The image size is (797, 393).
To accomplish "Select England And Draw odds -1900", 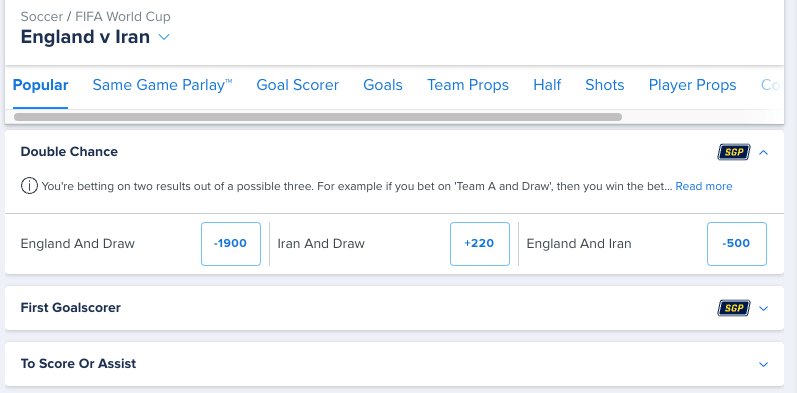I will point(231,244).
